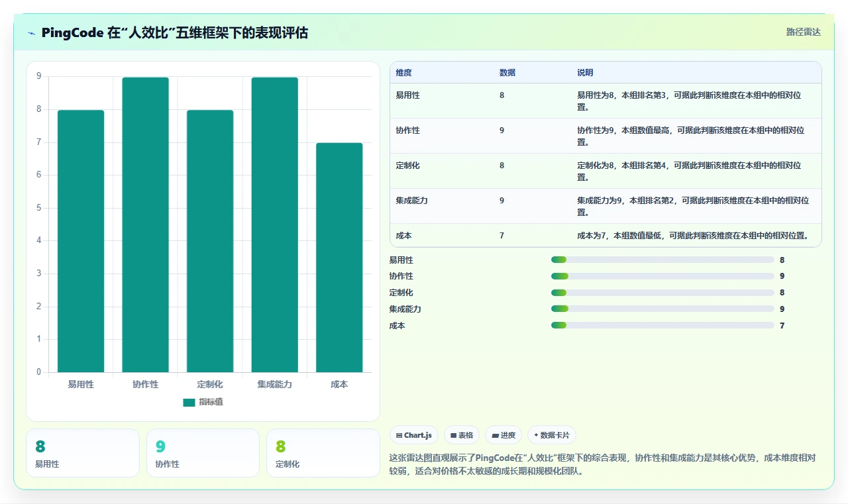The width and height of the screenshot is (848, 504).
Task: Click the 定制化 progress bar
Action: 662,293
